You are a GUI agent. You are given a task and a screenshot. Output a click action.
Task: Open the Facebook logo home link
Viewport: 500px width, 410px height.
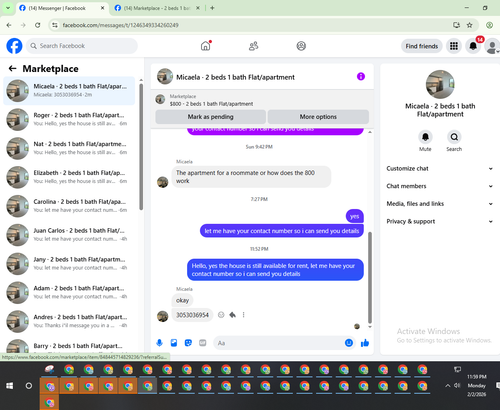click(x=14, y=46)
